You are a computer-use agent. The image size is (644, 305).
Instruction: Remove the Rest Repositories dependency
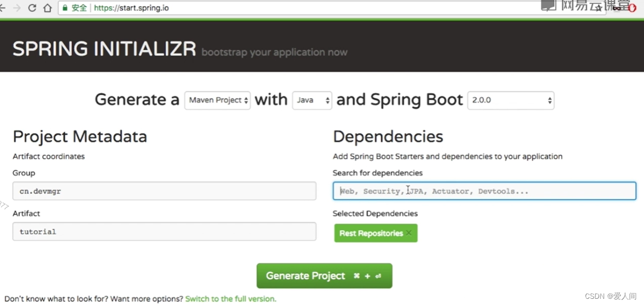(408, 233)
